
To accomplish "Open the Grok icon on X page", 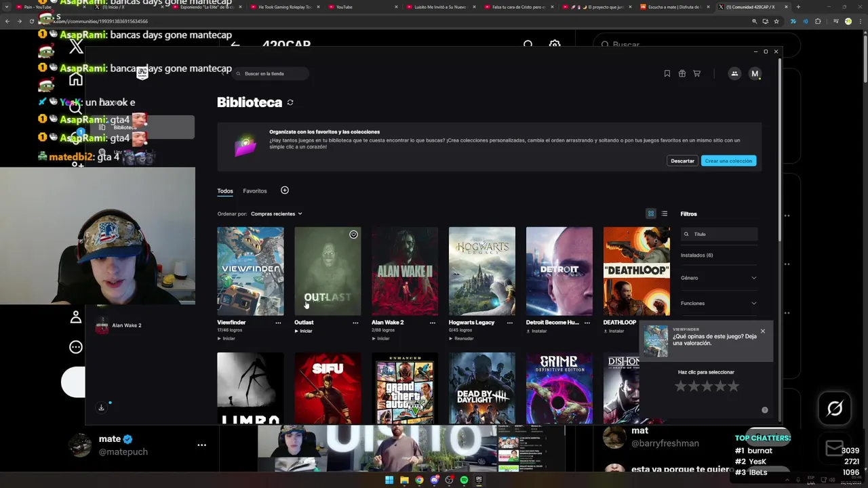I will click(835, 409).
